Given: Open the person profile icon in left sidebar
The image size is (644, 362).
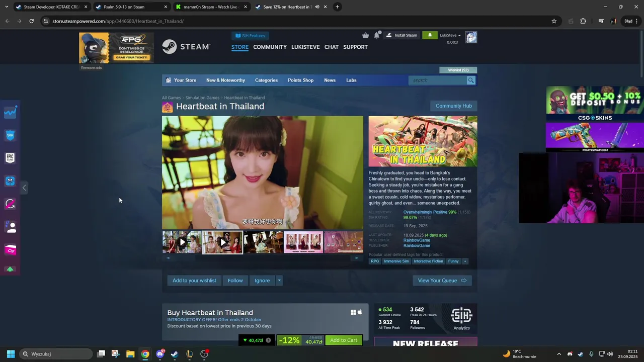Looking at the screenshot, I should (11, 227).
